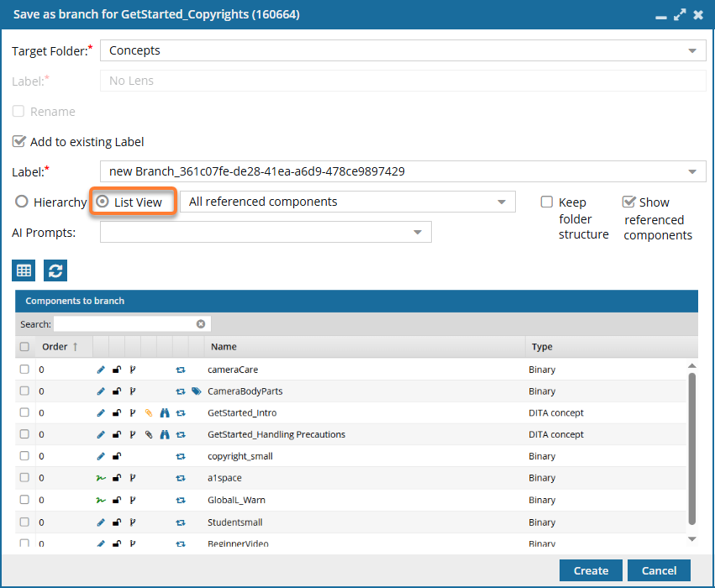715x588 pixels.
Task: Open the All referenced components dropdown
Action: click(502, 202)
